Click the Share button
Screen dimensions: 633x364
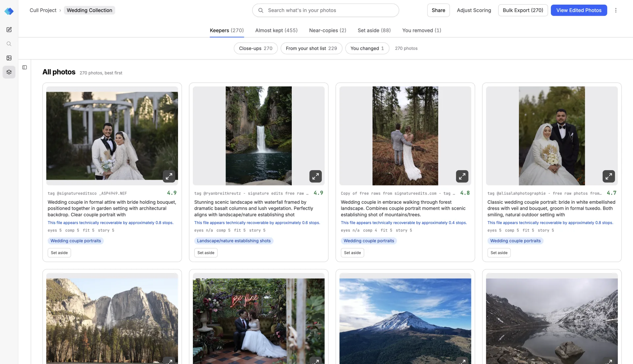[438, 10]
